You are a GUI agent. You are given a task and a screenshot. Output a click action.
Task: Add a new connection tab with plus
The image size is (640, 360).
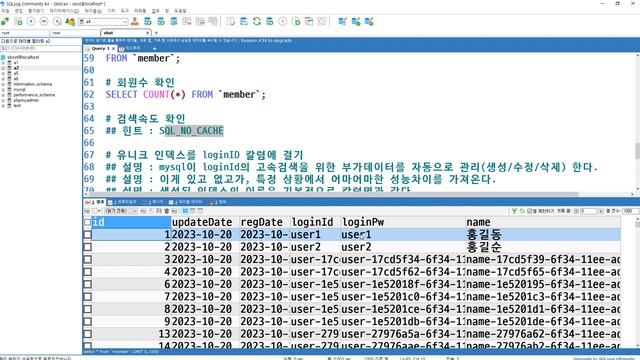click(x=156, y=33)
